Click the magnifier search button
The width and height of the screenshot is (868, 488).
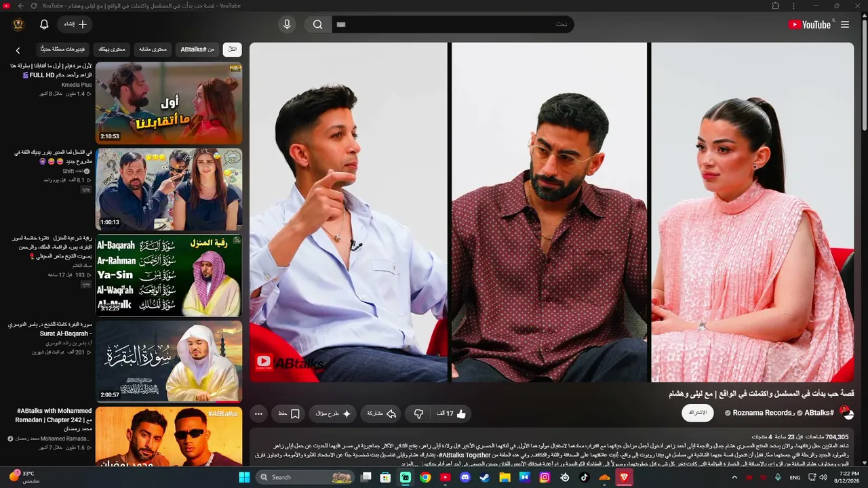pos(317,24)
